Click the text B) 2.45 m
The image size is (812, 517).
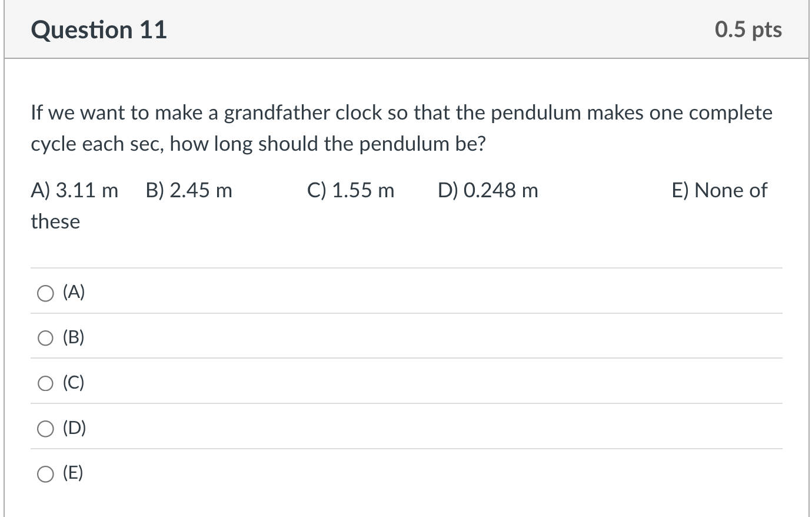[x=188, y=190]
